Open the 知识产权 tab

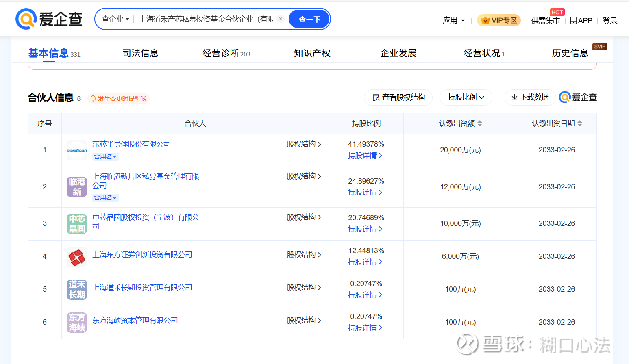pos(312,53)
